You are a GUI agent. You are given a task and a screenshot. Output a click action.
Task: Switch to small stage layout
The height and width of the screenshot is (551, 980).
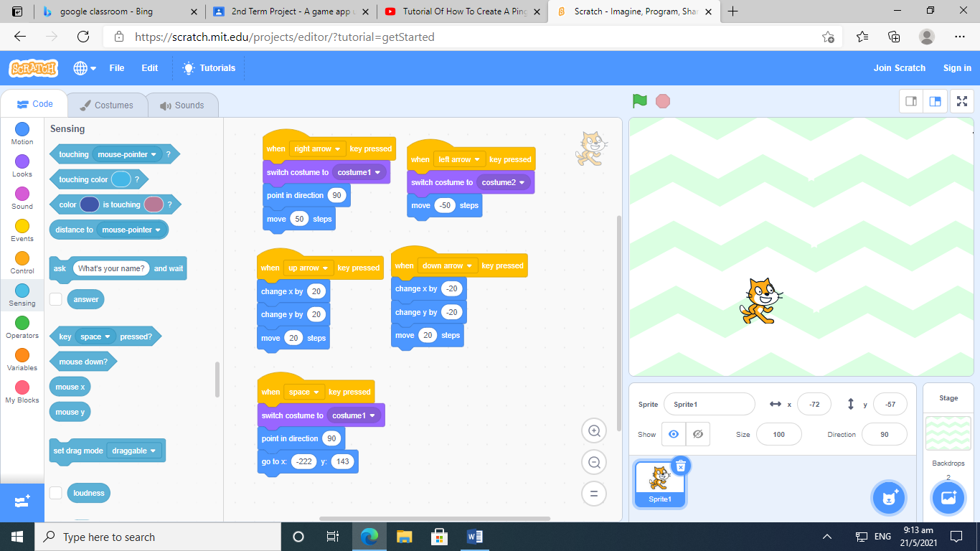(x=911, y=102)
